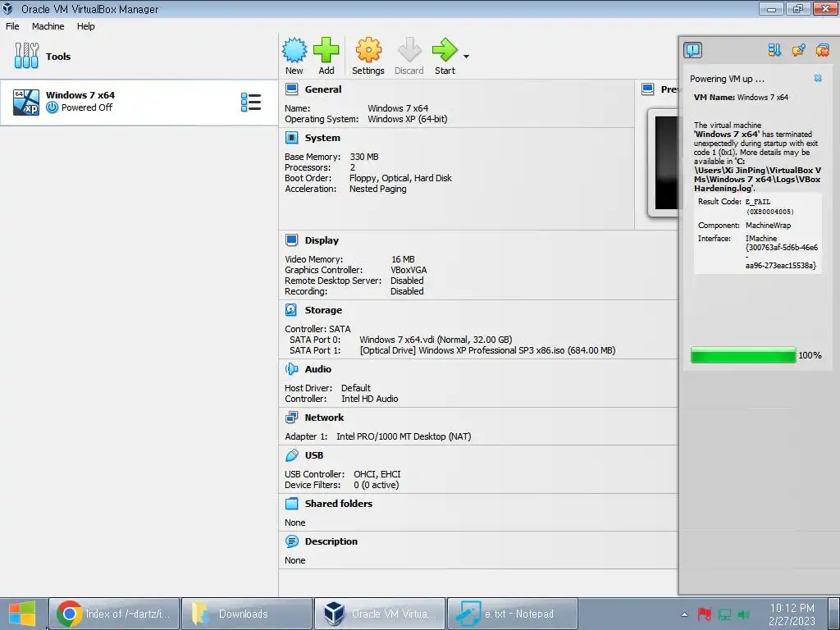
Task: Click the New virtual machine icon
Action: point(294,50)
